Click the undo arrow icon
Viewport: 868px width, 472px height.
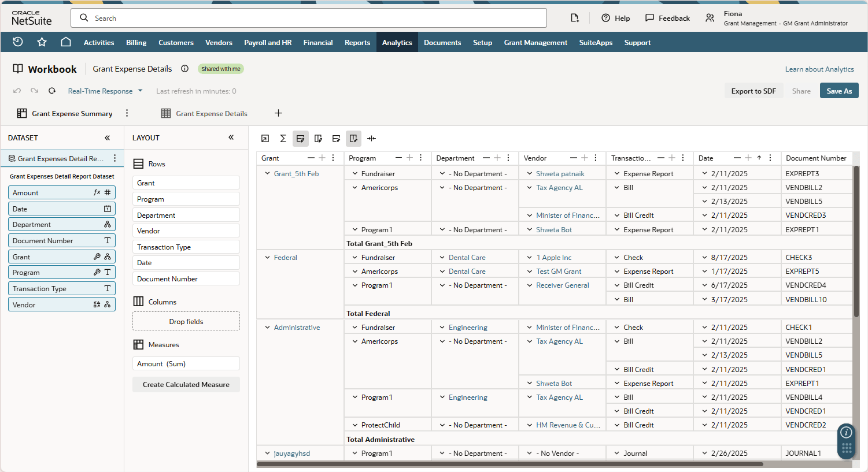tap(17, 91)
